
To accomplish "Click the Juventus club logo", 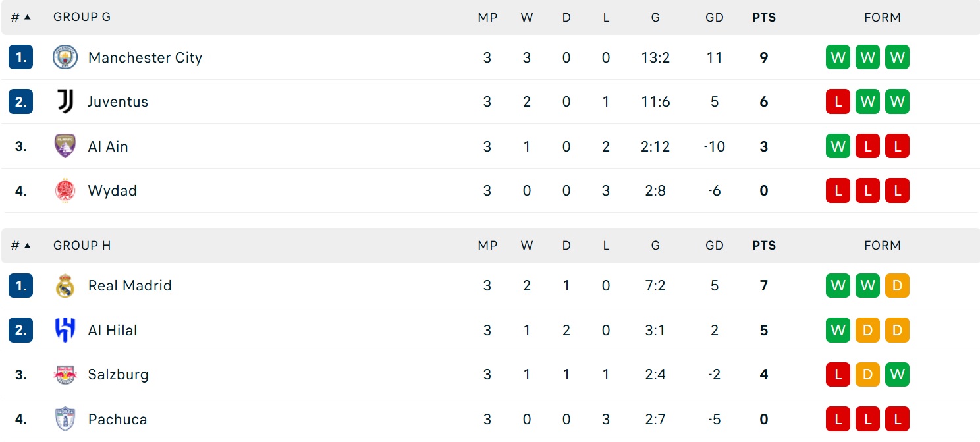I will click(x=65, y=101).
